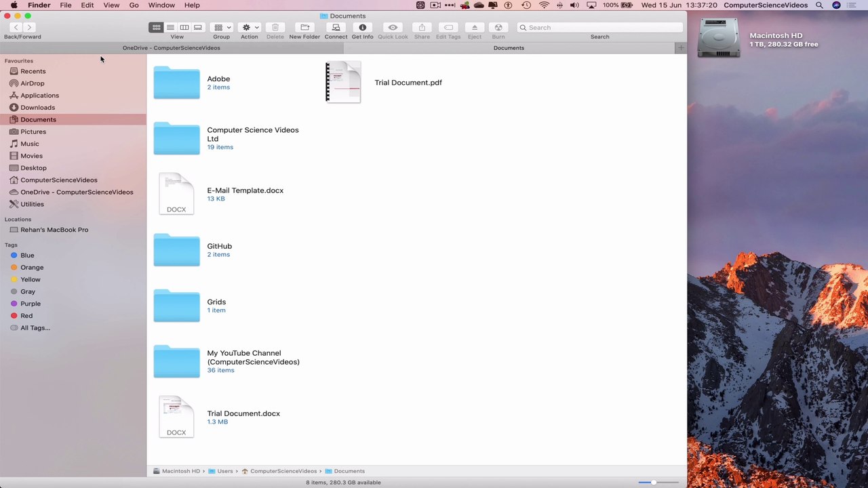Open the View menu
The width and height of the screenshot is (868, 488).
point(111,5)
